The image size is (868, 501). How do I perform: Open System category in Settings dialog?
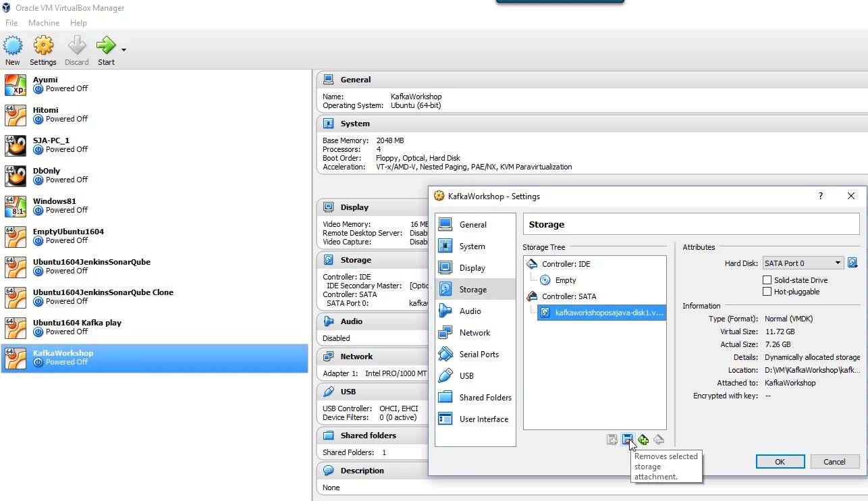(475, 246)
